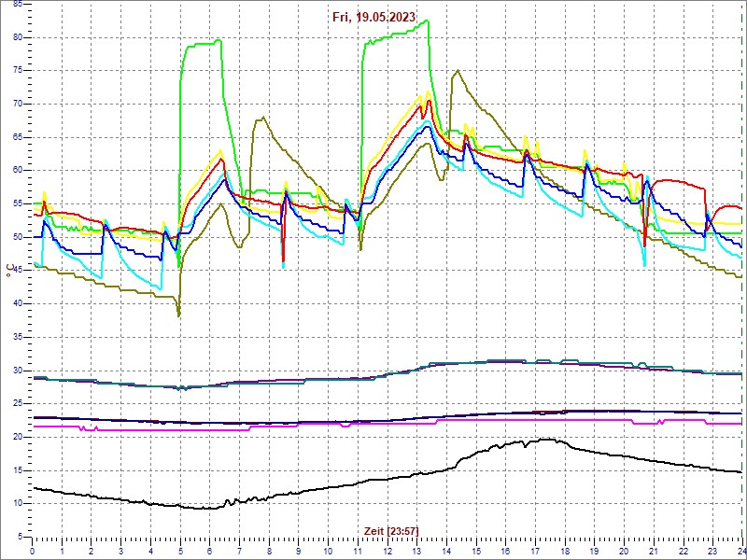Click hour 16 on the time axis
This screenshot has width=747, height=560.
[505, 549]
